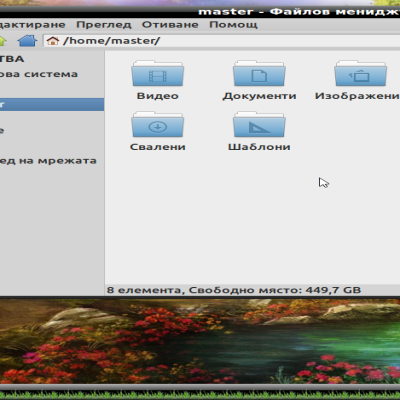Select the файлова система sidebar entry
400x400 pixels.
click(39, 74)
